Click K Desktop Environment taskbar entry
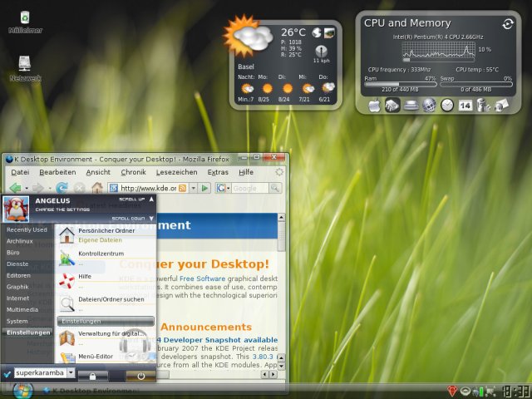This screenshot has width=532, height=399. coord(91,392)
